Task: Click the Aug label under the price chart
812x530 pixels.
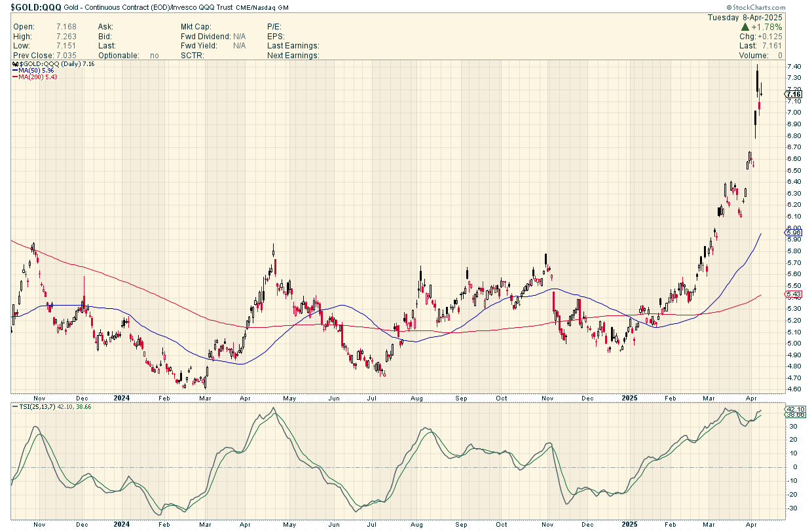Action: [416, 397]
